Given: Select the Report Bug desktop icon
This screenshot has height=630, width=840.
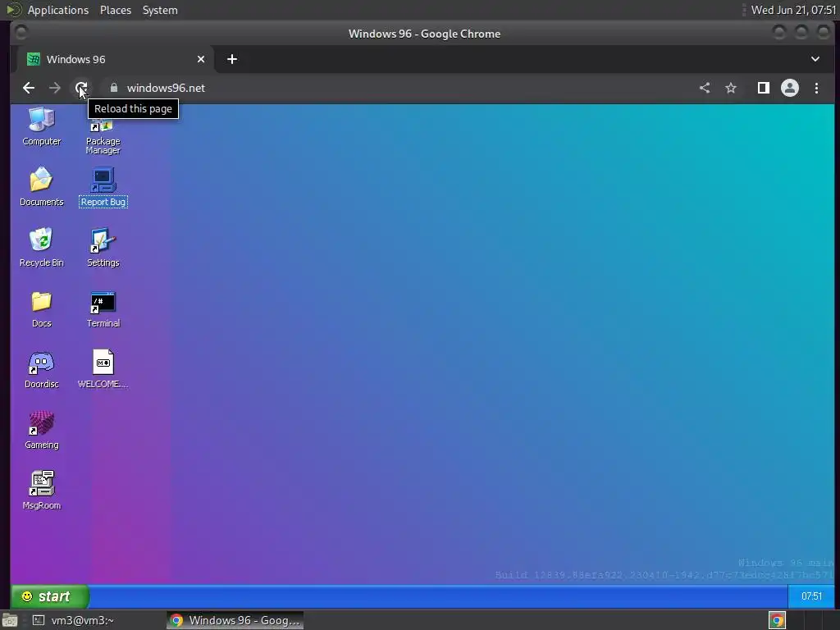Looking at the screenshot, I should click(x=103, y=187).
